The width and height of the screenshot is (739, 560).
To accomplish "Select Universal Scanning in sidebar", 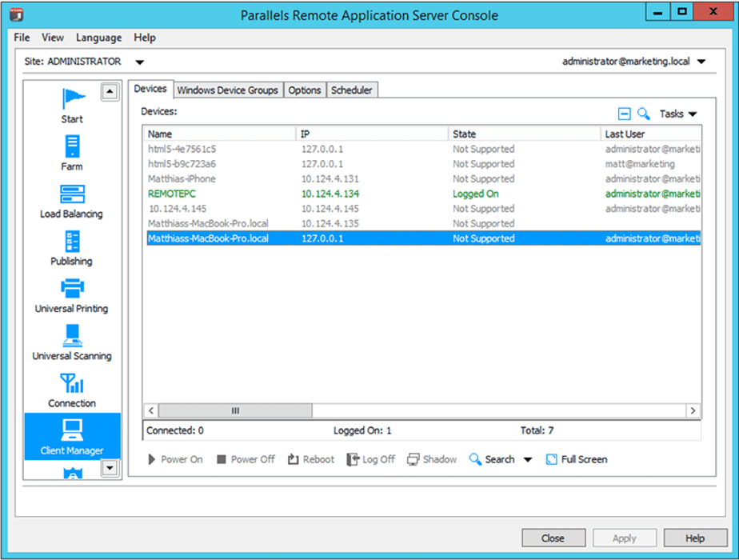I will tap(72, 342).
